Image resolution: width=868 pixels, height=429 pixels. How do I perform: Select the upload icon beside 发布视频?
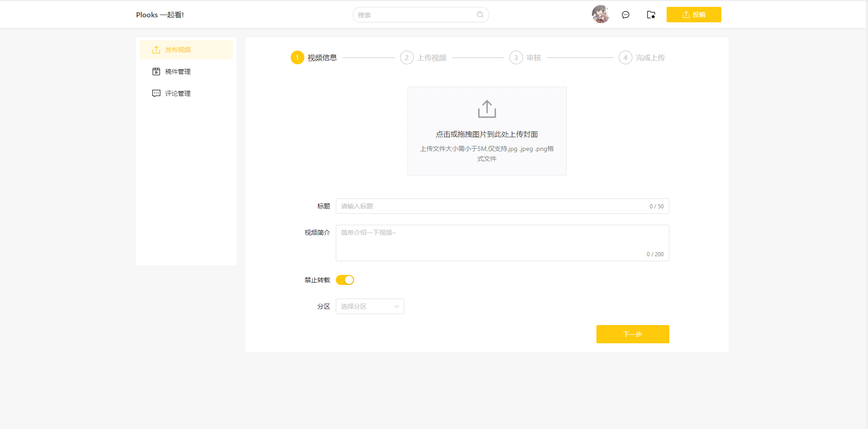coord(156,49)
